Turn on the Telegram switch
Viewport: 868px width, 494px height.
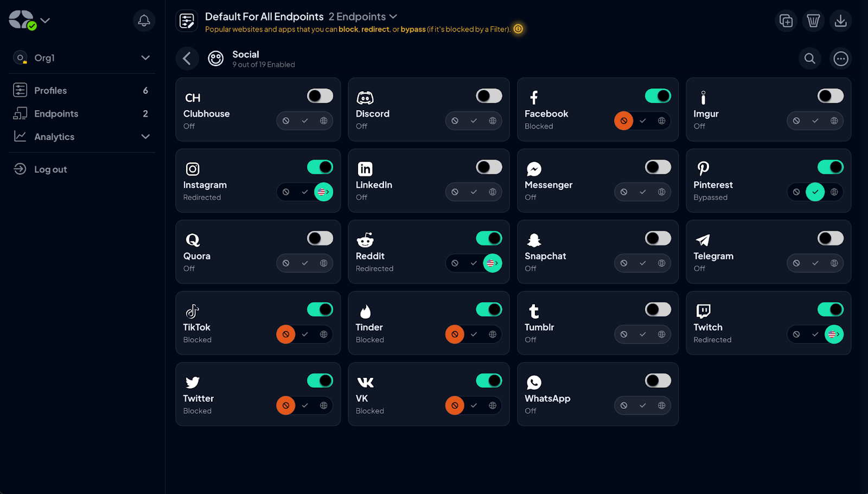[831, 238]
